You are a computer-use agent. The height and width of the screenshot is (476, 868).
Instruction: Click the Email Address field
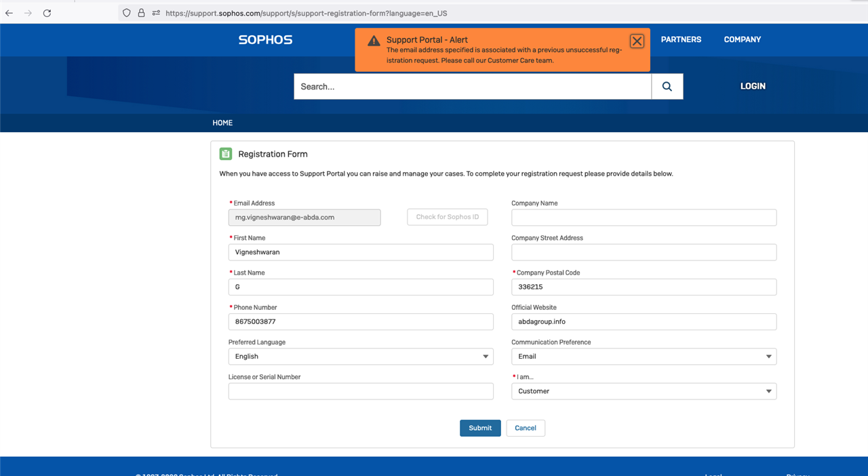pos(304,217)
